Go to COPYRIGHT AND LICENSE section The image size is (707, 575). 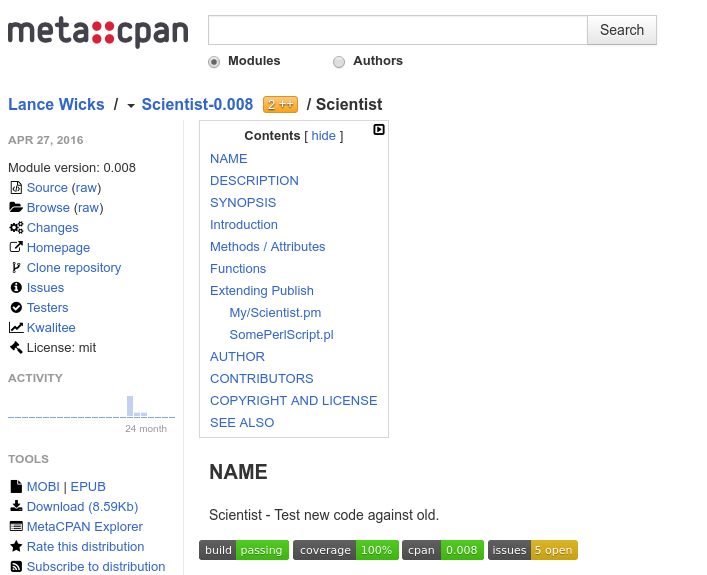click(x=294, y=401)
